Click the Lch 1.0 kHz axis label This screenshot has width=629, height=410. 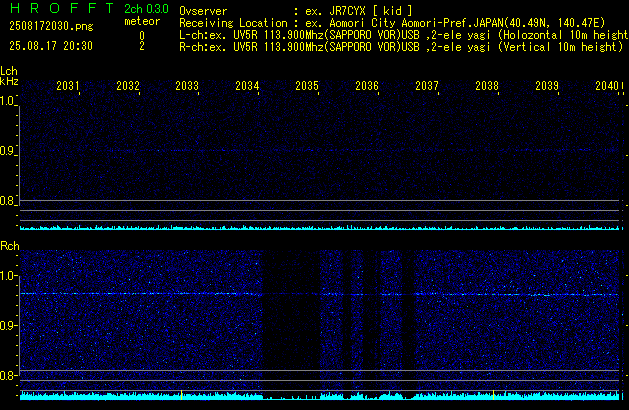[x=7, y=101]
